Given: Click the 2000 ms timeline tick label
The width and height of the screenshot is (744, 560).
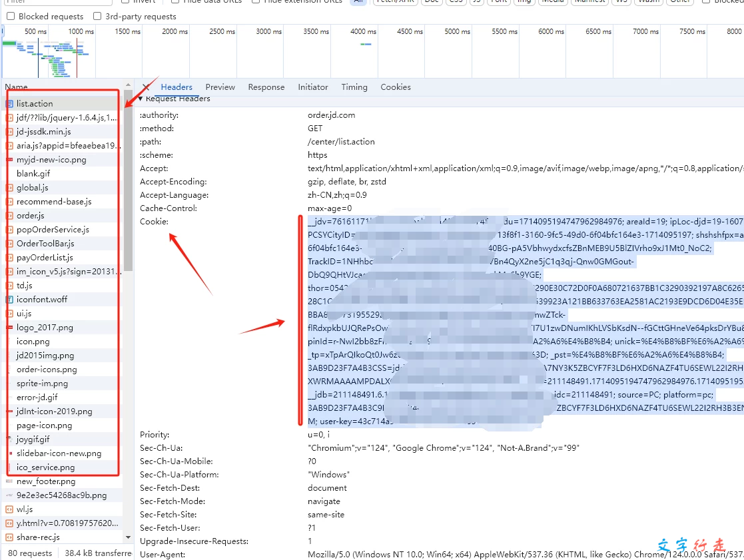Looking at the screenshot, I should [x=175, y=31].
